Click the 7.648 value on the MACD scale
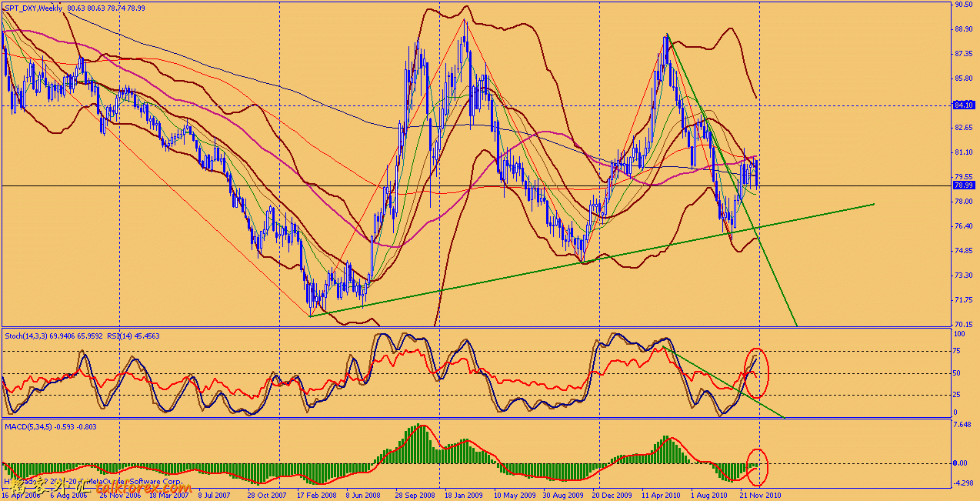 961,426
